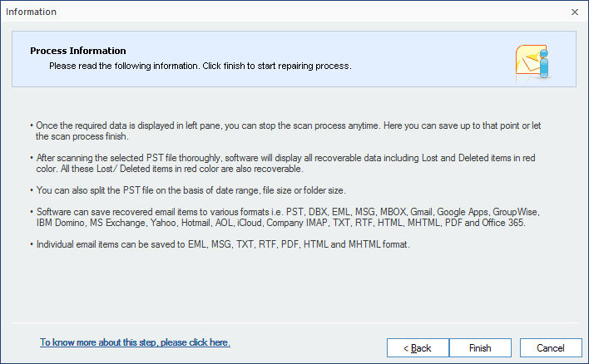This screenshot has height=364, width=589.
Task: Select the 'Process Information' heading
Action: click(78, 51)
